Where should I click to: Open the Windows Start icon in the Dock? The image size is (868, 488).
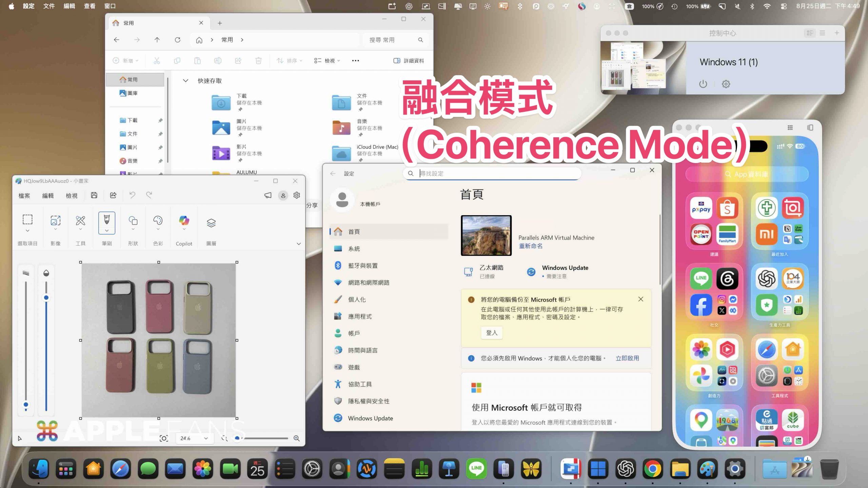598,469
